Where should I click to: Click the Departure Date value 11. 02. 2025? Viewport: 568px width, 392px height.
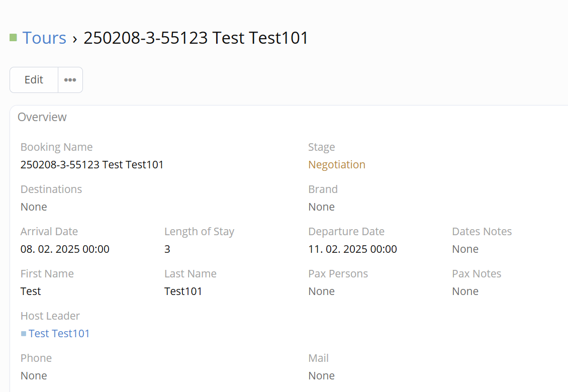point(352,249)
